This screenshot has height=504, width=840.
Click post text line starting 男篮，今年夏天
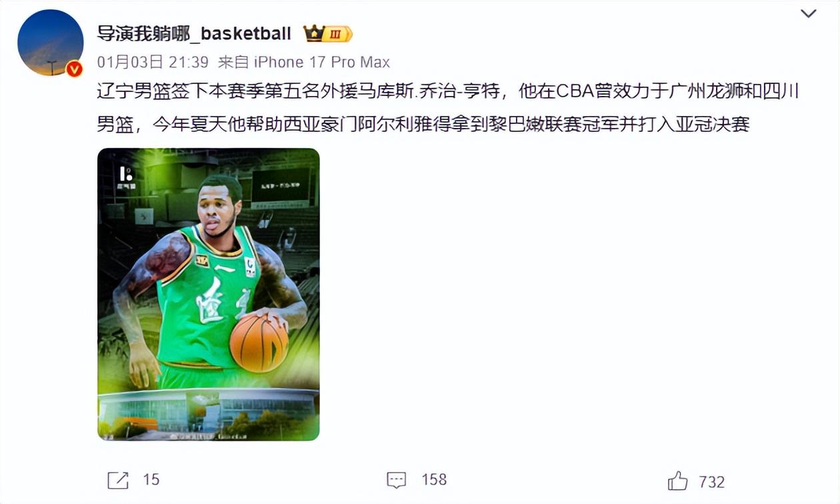pos(423,123)
